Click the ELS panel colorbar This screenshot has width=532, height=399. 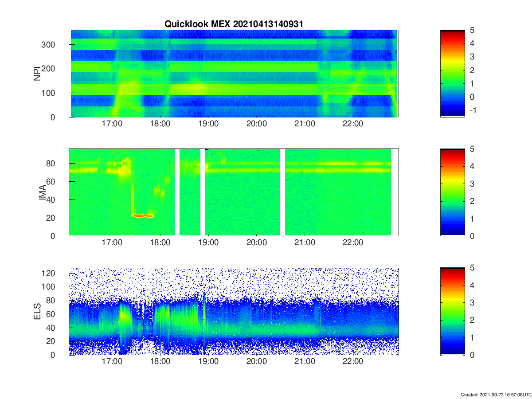(453, 311)
